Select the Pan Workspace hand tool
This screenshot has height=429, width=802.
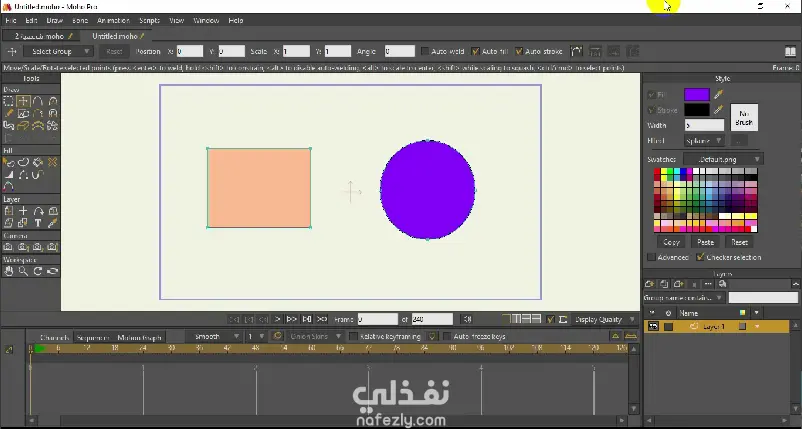pyautogui.click(x=9, y=272)
